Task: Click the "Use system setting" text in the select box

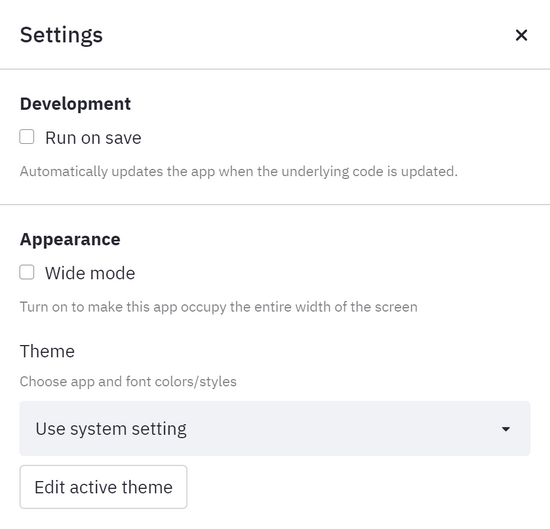Action: [x=111, y=429]
